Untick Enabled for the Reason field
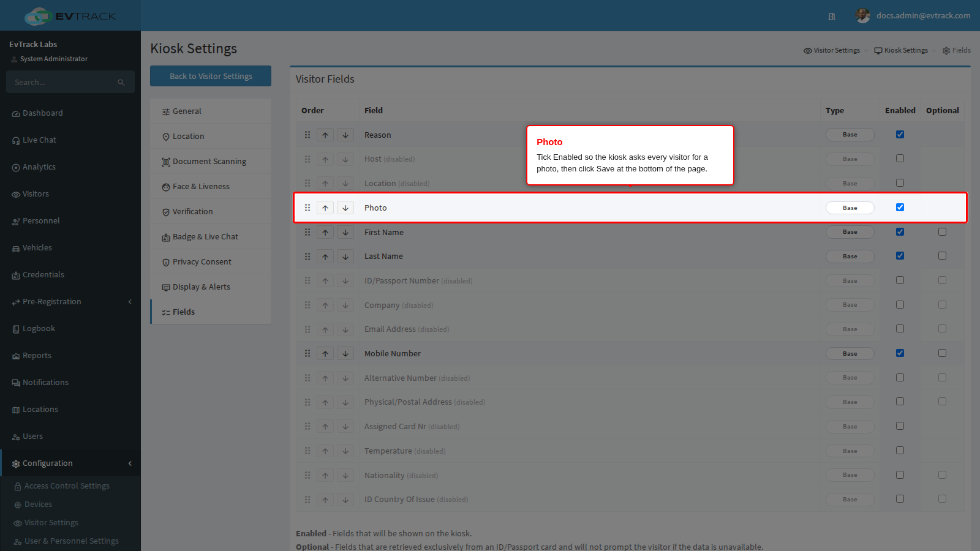Viewport: 980px width, 551px height. click(900, 135)
